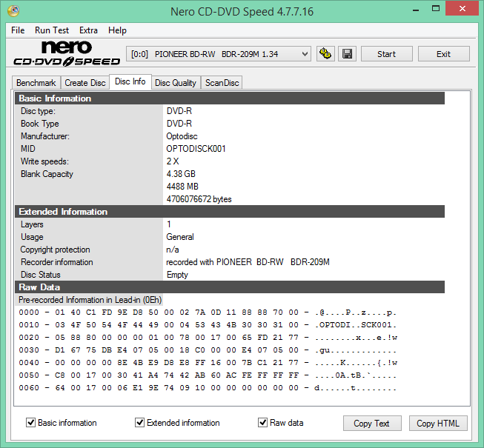This screenshot has width=484, height=448.
Task: Click the recorded with PIONEER BD-RW text
Action: tap(248, 262)
